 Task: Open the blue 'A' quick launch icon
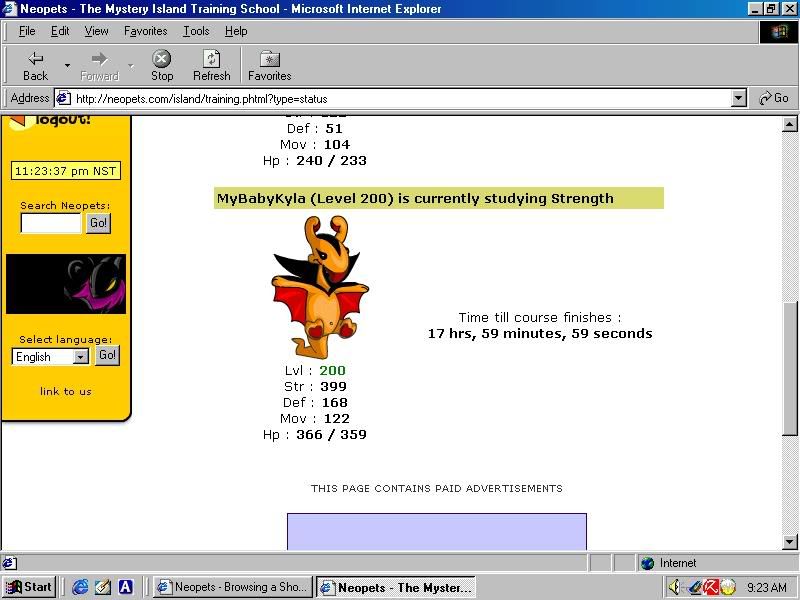[x=126, y=587]
